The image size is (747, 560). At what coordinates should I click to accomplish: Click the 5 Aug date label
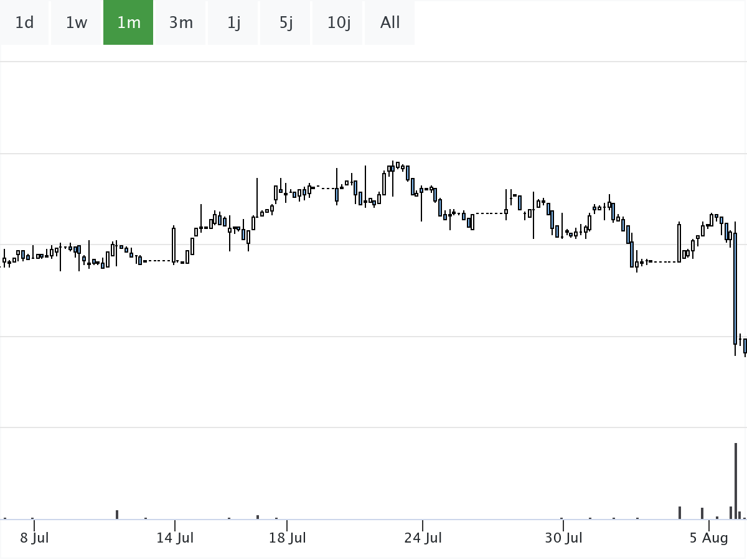708,538
